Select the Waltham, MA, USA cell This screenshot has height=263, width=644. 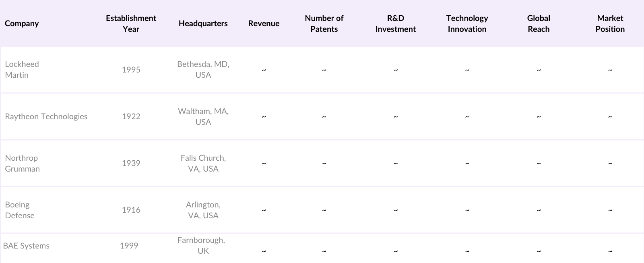203,116
